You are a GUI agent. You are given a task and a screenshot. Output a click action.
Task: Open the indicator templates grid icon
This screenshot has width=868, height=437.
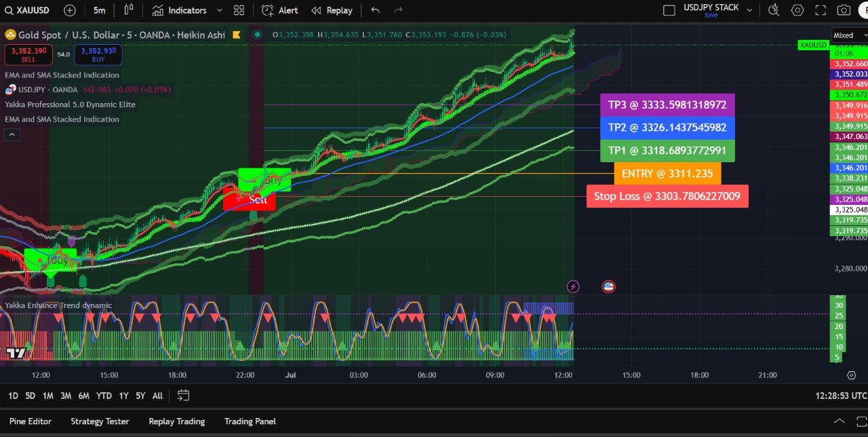[239, 10]
